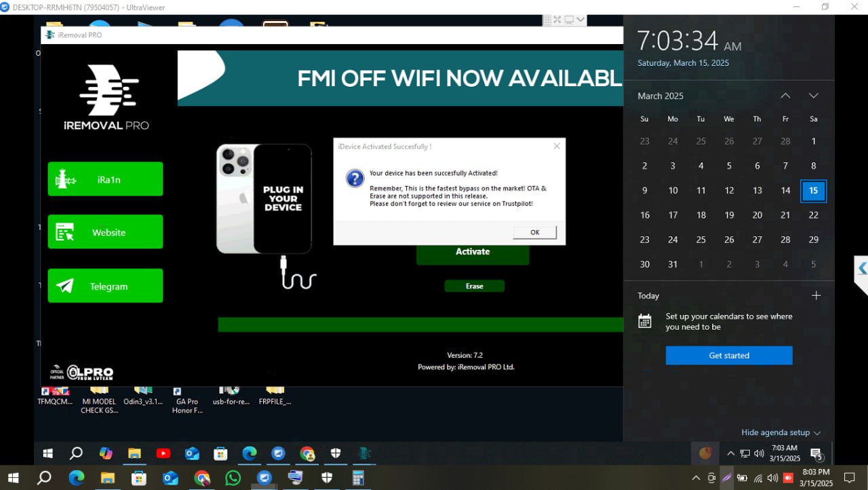Open Edge on the remote 7:03 AM taskbar
The height and width of the screenshot is (490, 868).
coord(250,453)
